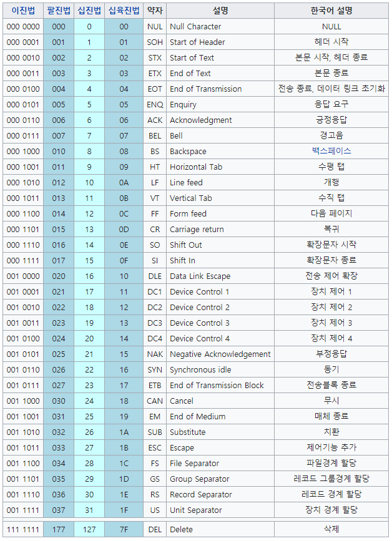Select the 'Device Control 1' cell
392x541 pixels.
(x=220, y=292)
